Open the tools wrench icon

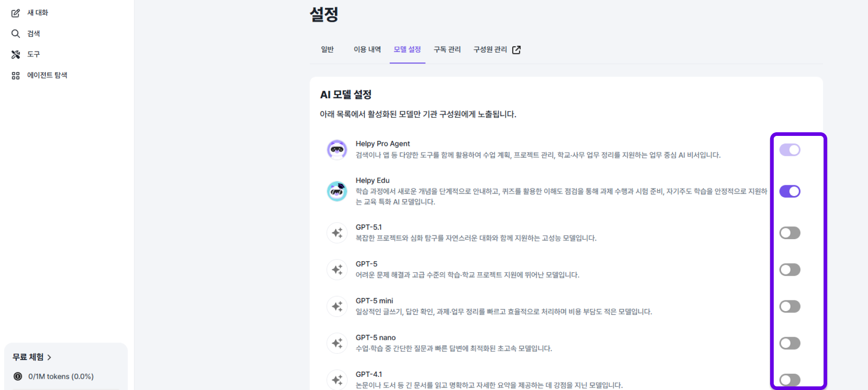15,54
